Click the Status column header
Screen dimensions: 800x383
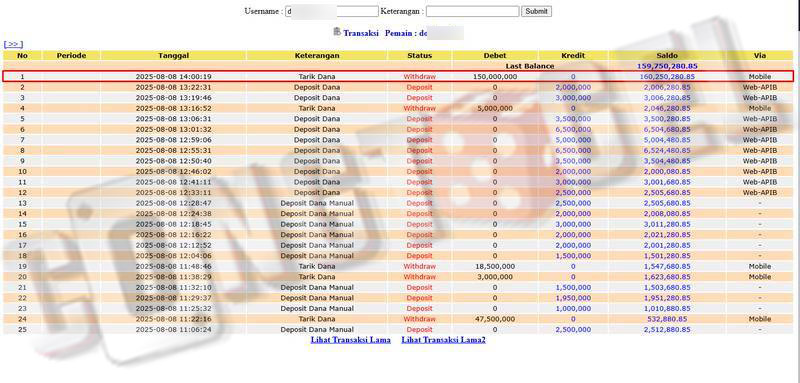419,56
